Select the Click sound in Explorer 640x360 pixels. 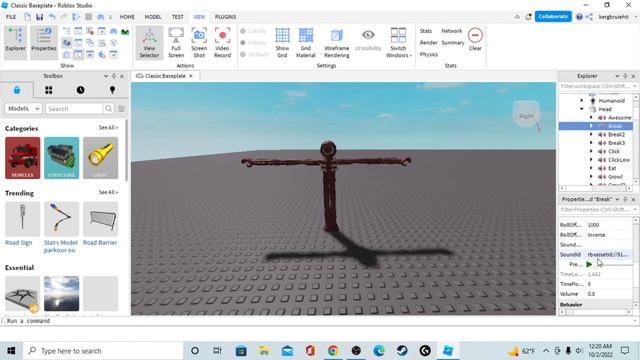tap(613, 151)
